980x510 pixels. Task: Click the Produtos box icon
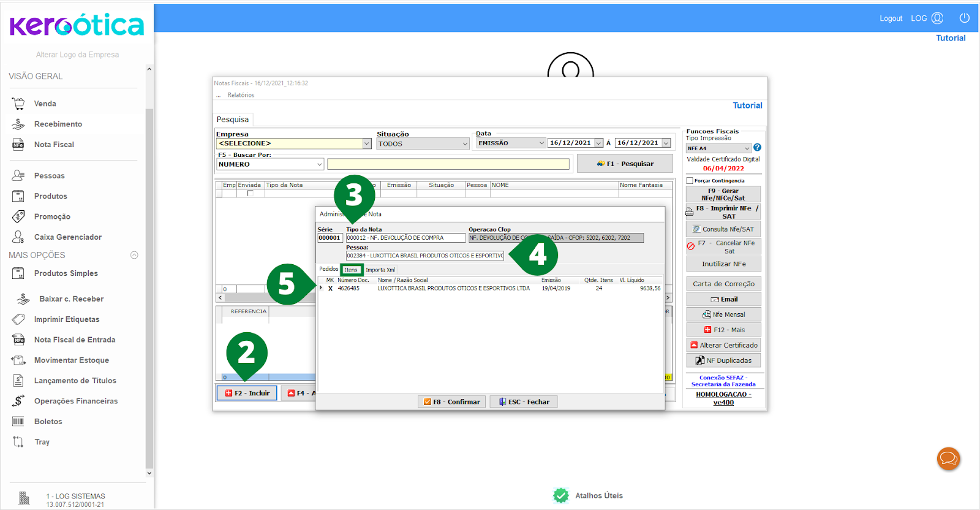pyautogui.click(x=18, y=196)
